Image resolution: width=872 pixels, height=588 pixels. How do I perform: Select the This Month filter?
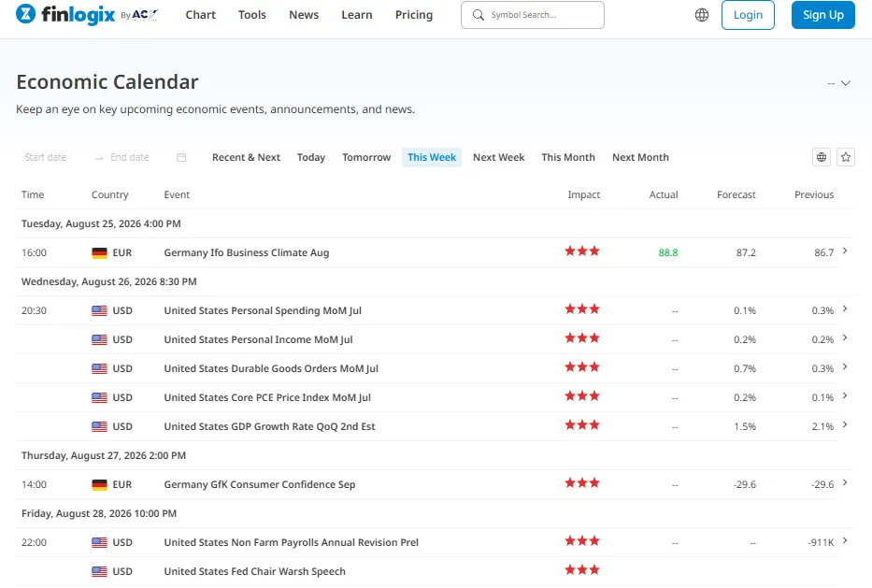tap(568, 157)
